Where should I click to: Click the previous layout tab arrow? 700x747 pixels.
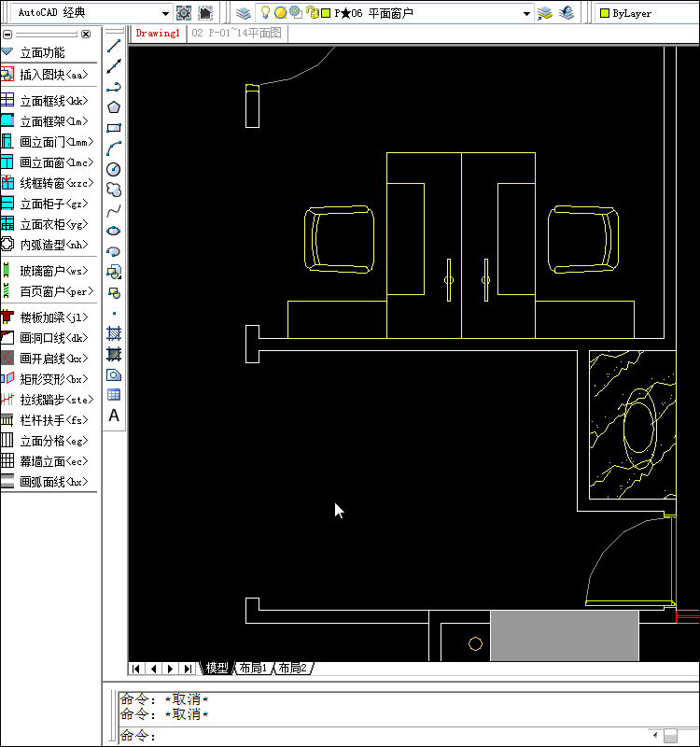coord(153,669)
